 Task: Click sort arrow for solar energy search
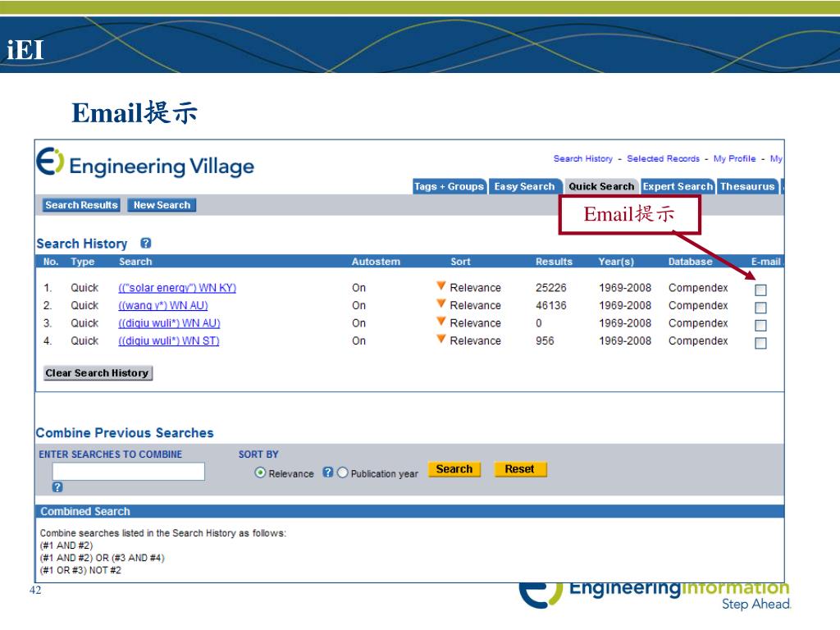tap(441, 285)
